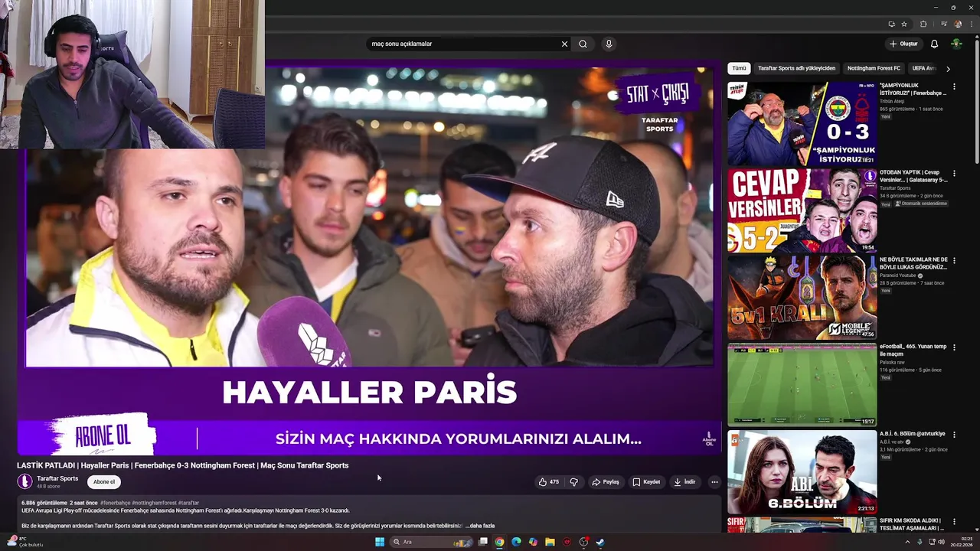Open the more actions ellipsis under the video

714,482
